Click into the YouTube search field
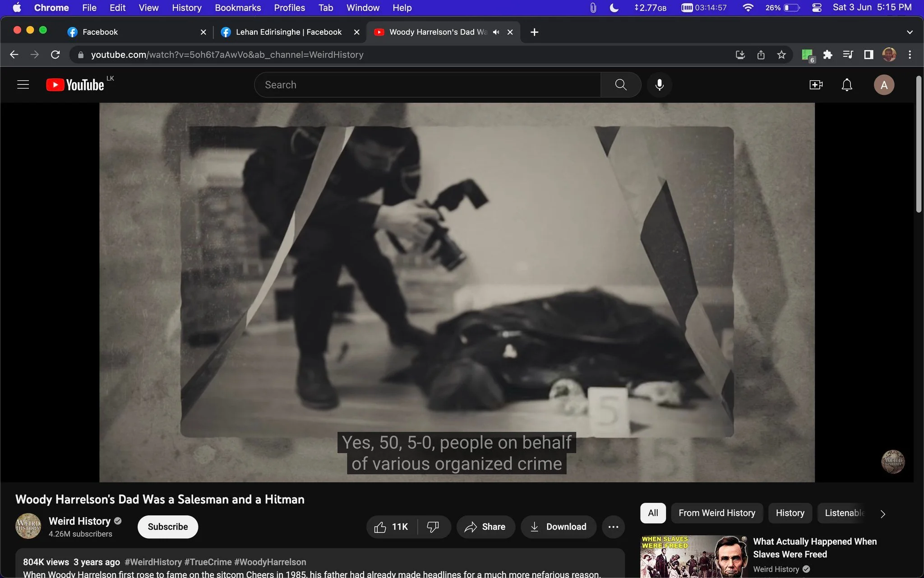The width and height of the screenshot is (924, 578). pos(428,84)
